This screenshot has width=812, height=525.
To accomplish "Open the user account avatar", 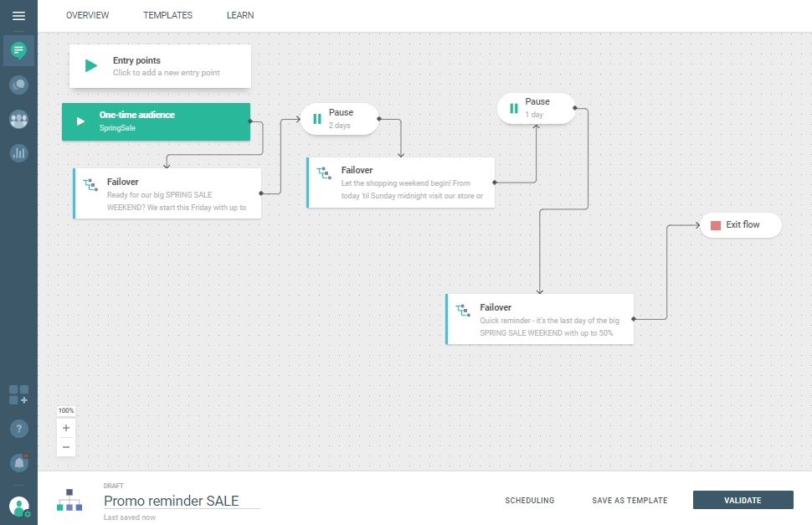I will 18,506.
